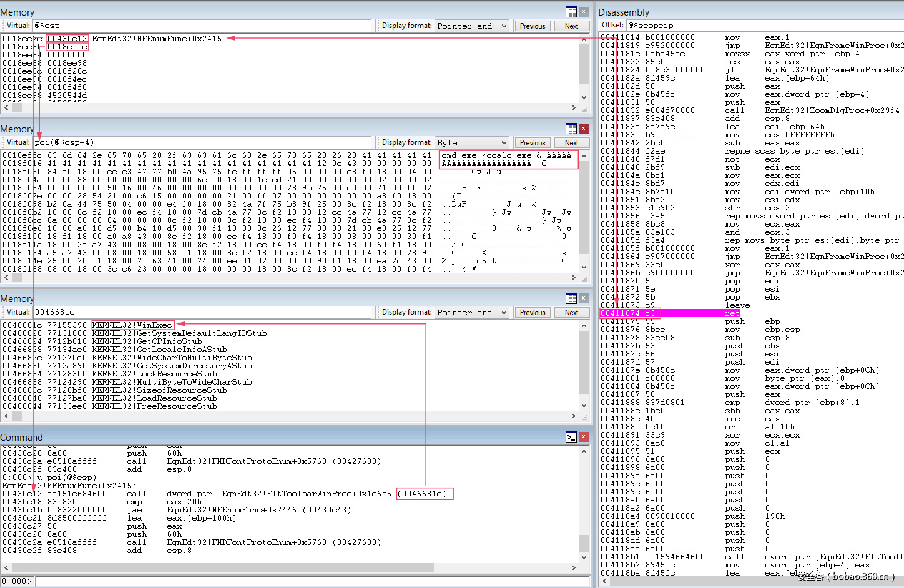
Task: Close the 0046681c Memory window
Action: click(584, 298)
